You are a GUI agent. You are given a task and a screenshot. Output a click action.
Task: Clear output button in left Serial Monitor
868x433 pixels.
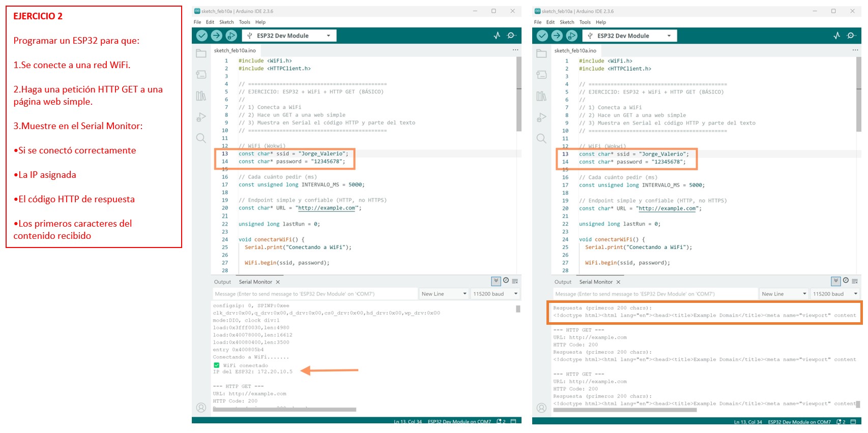(515, 281)
